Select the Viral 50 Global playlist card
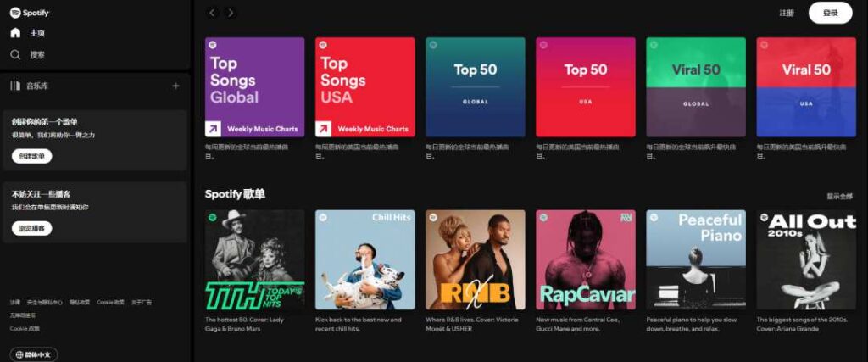Screen dimensions: 868x362 (x=696, y=86)
